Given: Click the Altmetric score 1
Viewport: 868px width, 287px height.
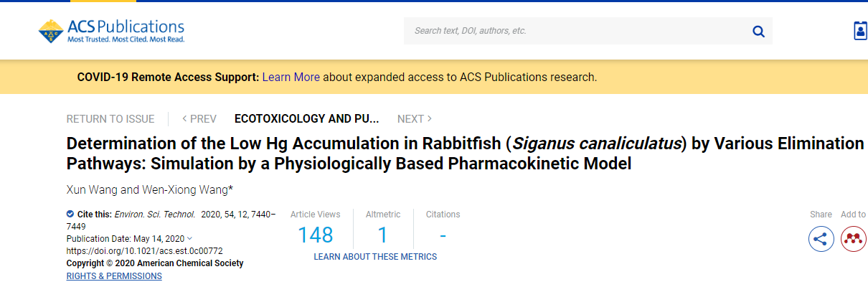Looking at the screenshot, I should [x=382, y=235].
